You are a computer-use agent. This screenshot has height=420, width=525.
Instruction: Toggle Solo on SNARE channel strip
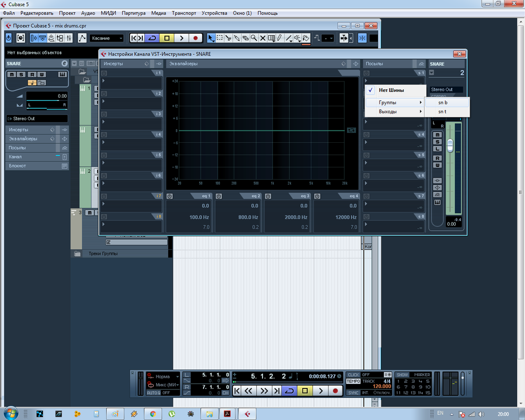click(x=437, y=142)
